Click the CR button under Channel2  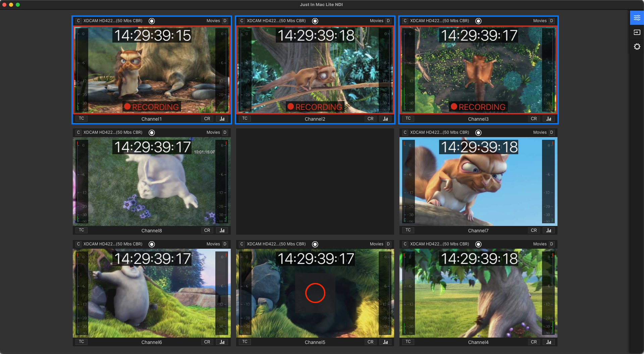370,119
